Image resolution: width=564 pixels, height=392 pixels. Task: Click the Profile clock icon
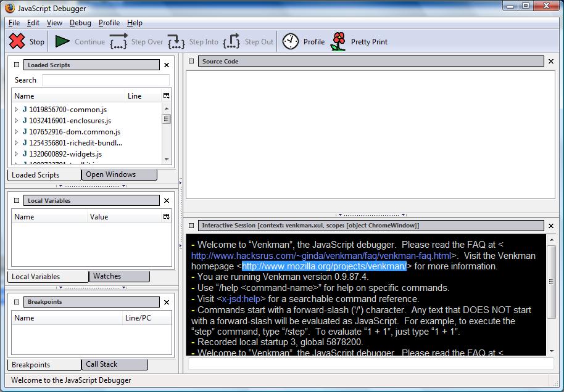click(x=290, y=42)
